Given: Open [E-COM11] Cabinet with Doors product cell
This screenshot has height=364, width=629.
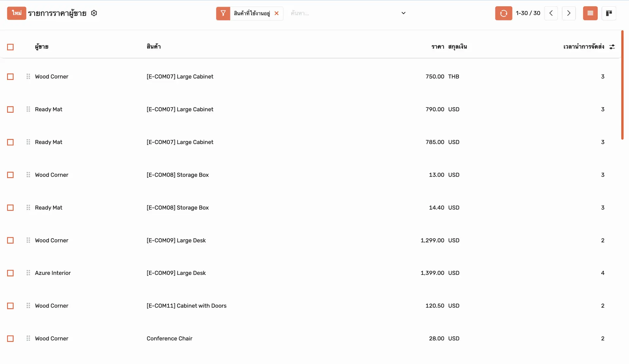Looking at the screenshot, I should pos(186,306).
